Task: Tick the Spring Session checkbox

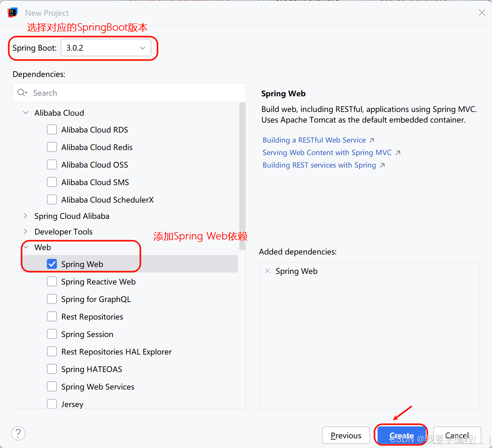Action: (52, 334)
